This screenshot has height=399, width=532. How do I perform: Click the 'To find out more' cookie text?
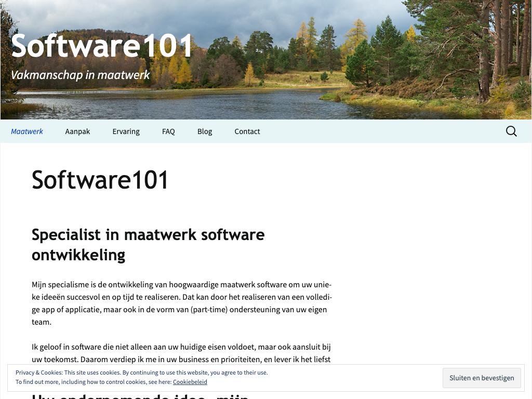coord(94,382)
